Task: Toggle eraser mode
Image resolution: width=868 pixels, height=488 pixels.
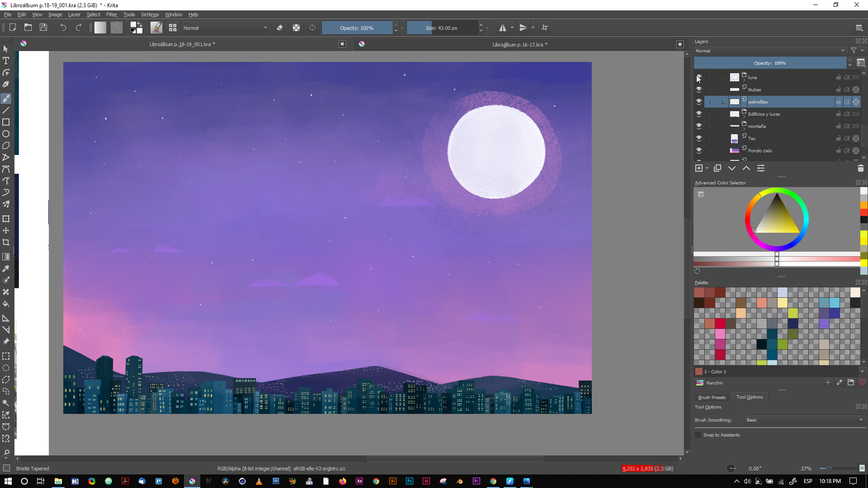Action: [280, 28]
